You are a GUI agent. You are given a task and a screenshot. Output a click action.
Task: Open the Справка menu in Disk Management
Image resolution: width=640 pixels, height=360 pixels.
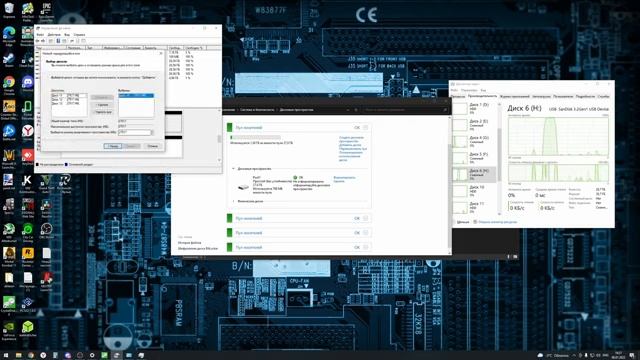coord(79,35)
